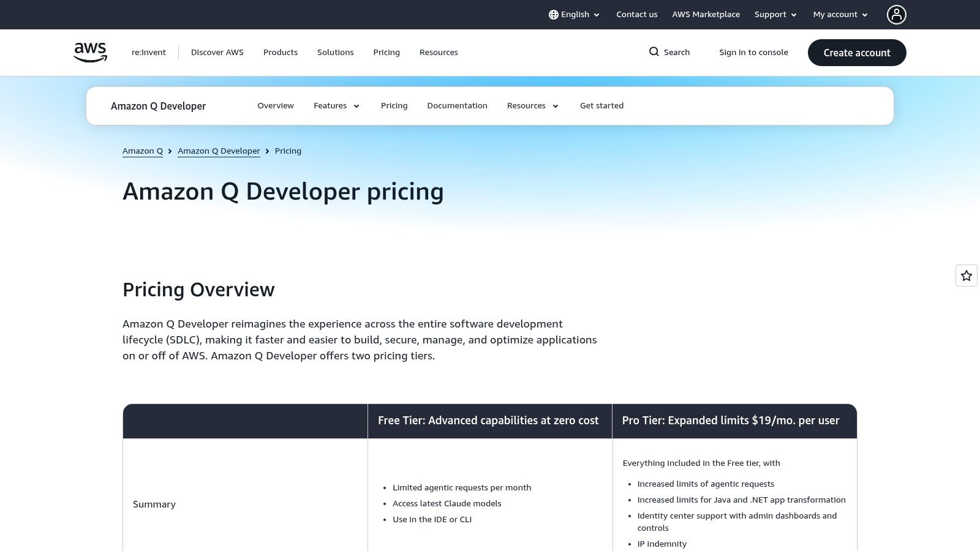Follow Amazon Q Developer breadcrumb link
980x551 pixels.
click(x=219, y=151)
